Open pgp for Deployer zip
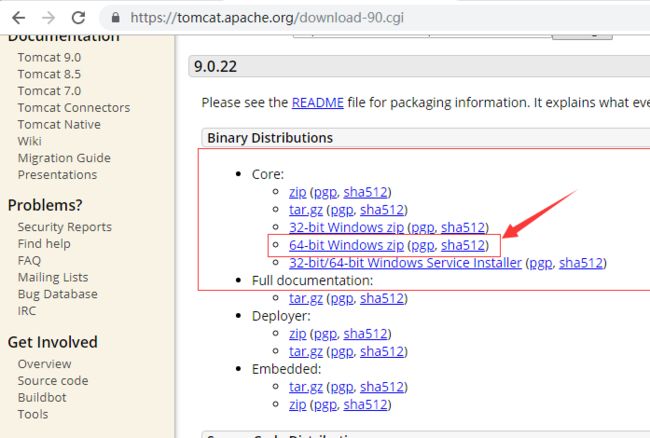The width and height of the screenshot is (650, 438). pyautogui.click(x=325, y=334)
